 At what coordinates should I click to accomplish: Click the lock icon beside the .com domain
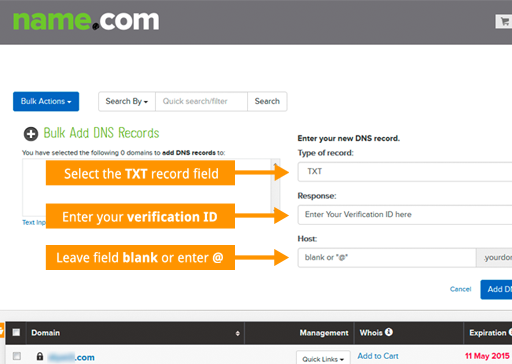click(40, 356)
